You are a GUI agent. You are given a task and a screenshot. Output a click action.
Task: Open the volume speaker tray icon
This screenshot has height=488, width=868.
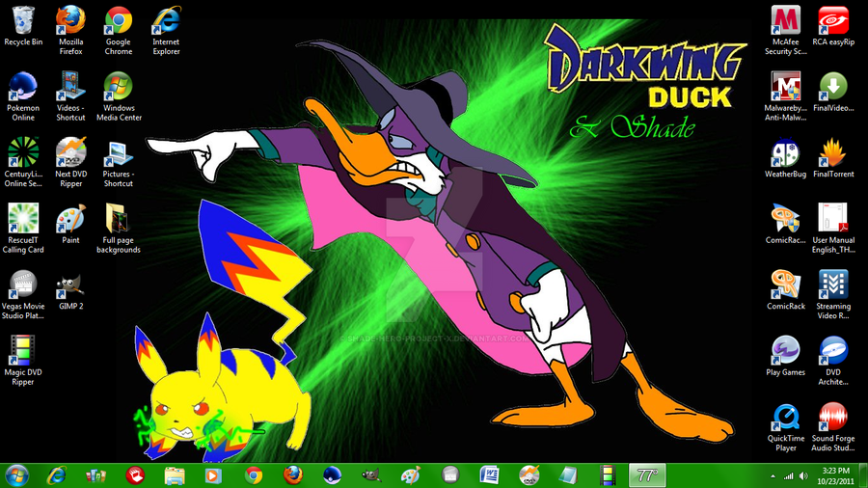[x=803, y=475]
